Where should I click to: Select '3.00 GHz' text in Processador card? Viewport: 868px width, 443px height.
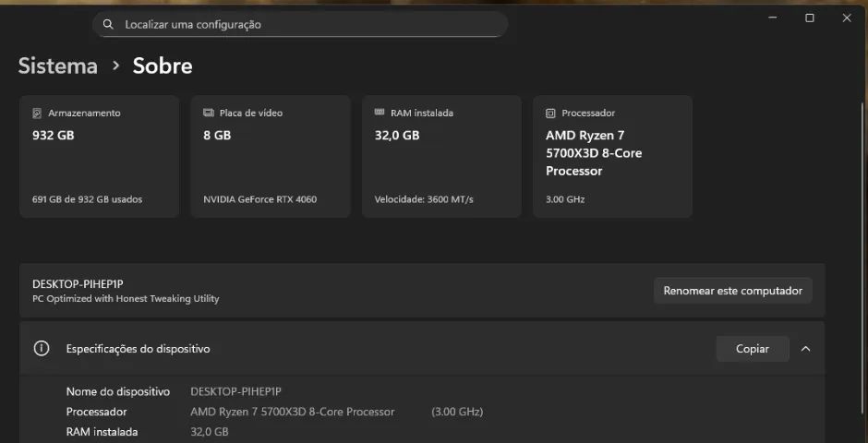[565, 199]
